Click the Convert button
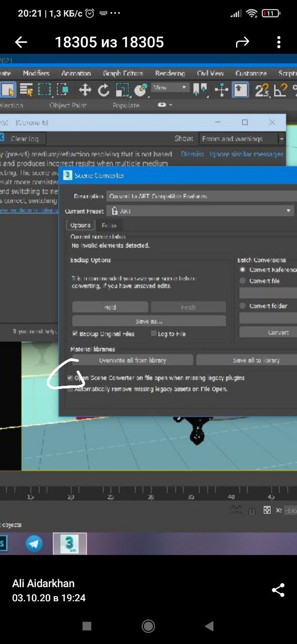This screenshot has height=644, width=297. pos(268,332)
